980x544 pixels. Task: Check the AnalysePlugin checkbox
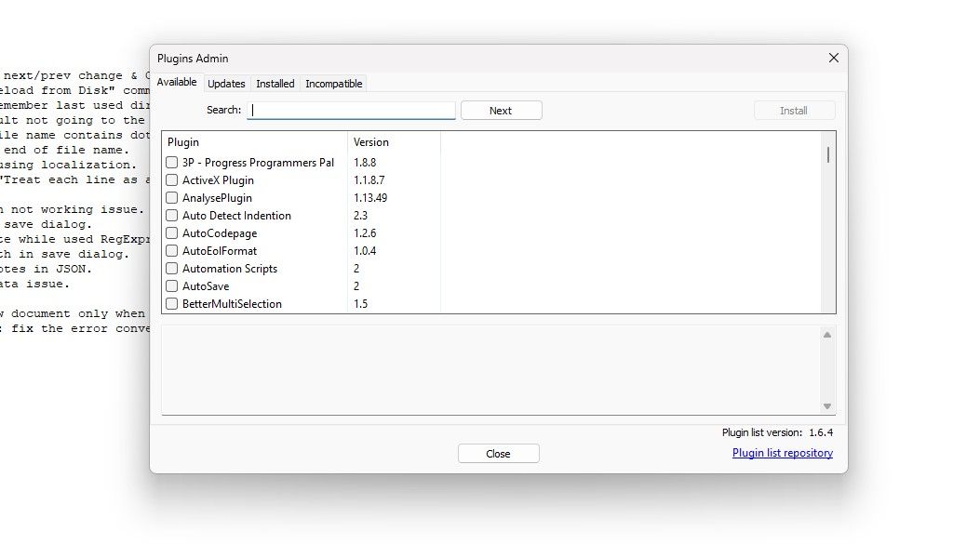(x=172, y=197)
